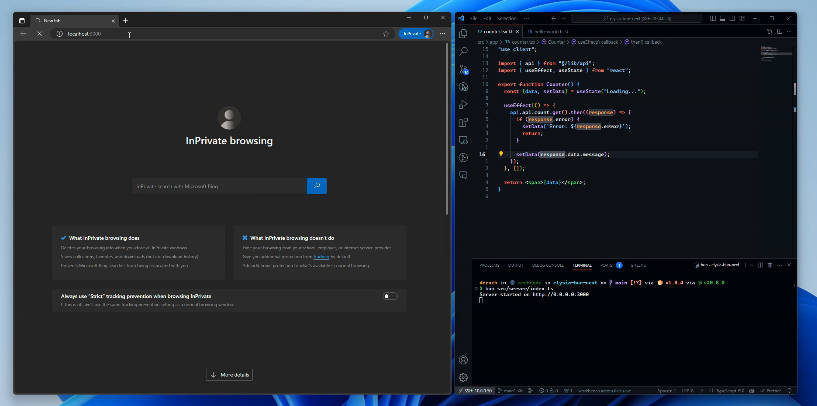Toggle Strict tracking prevention switch
Screen dimensions: 817x406
tap(390, 296)
